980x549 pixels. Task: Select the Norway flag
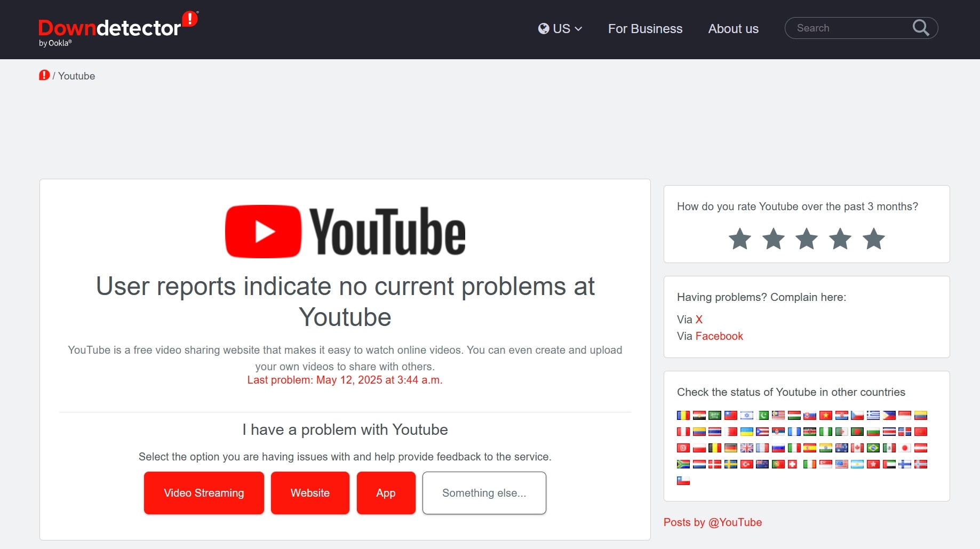tap(921, 464)
